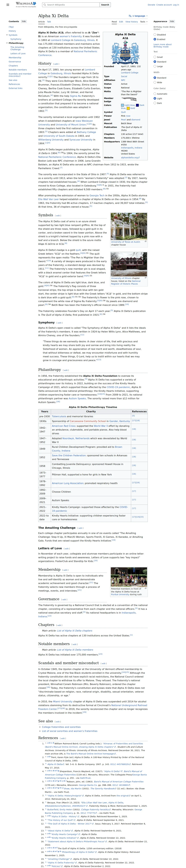This screenshot has width=186, height=868.
Task: Select Light color mode
Action: pyautogui.click(x=155, y=98)
